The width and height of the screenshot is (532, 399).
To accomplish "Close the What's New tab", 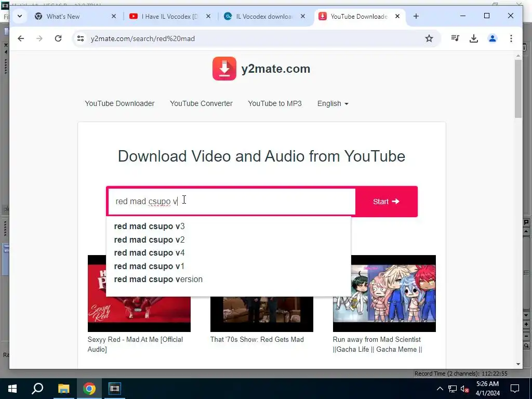I will tap(114, 16).
